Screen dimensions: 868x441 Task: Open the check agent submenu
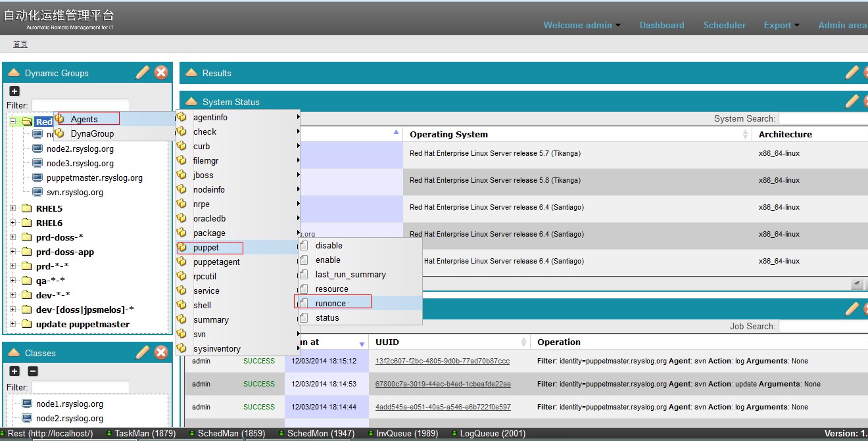[x=237, y=131]
